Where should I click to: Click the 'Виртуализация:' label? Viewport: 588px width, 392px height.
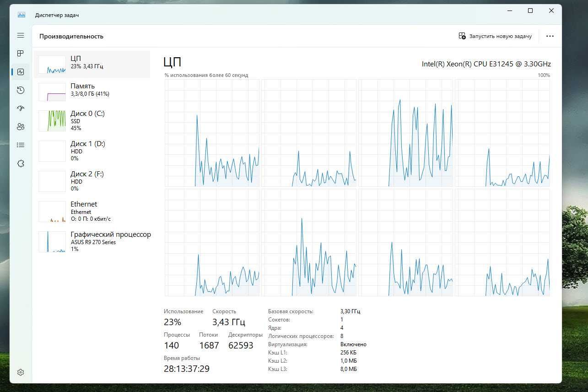288,344
